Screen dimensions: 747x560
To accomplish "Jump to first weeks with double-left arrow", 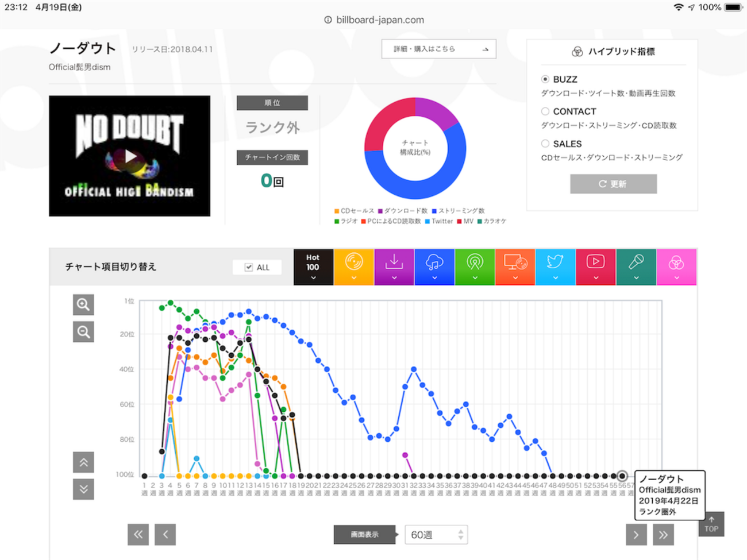I will 138,534.
